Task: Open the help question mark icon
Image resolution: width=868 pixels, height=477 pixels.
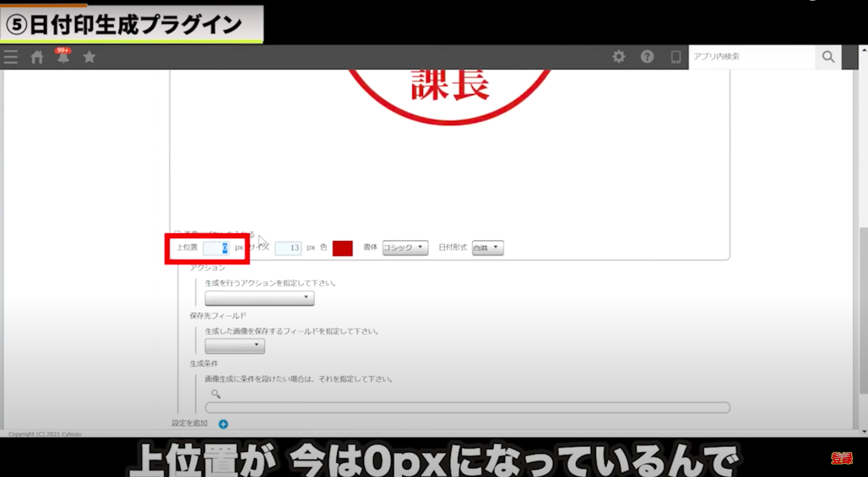Action: click(x=647, y=57)
